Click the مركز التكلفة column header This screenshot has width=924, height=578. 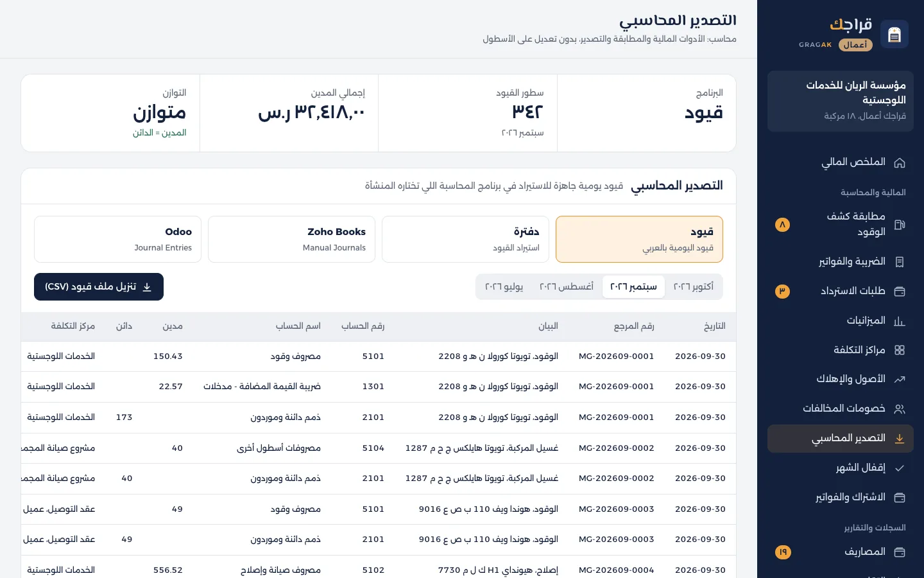[73, 326]
